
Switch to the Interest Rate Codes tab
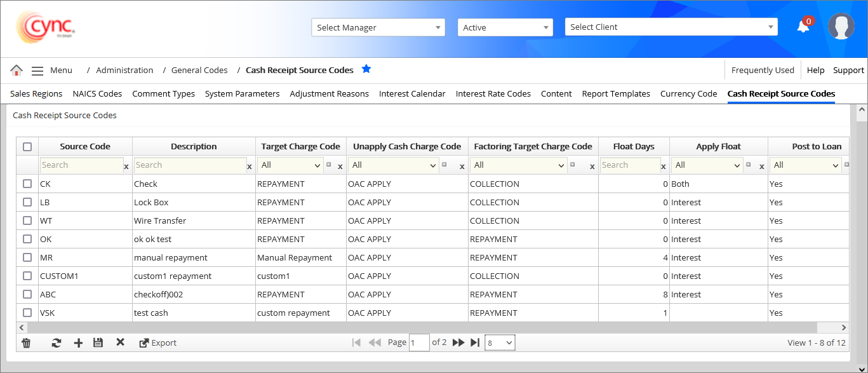tap(493, 93)
